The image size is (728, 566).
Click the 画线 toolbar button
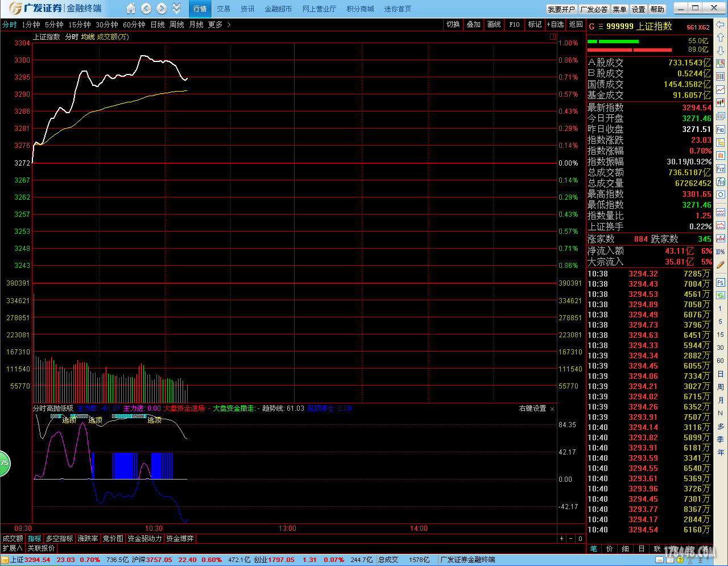pos(494,24)
